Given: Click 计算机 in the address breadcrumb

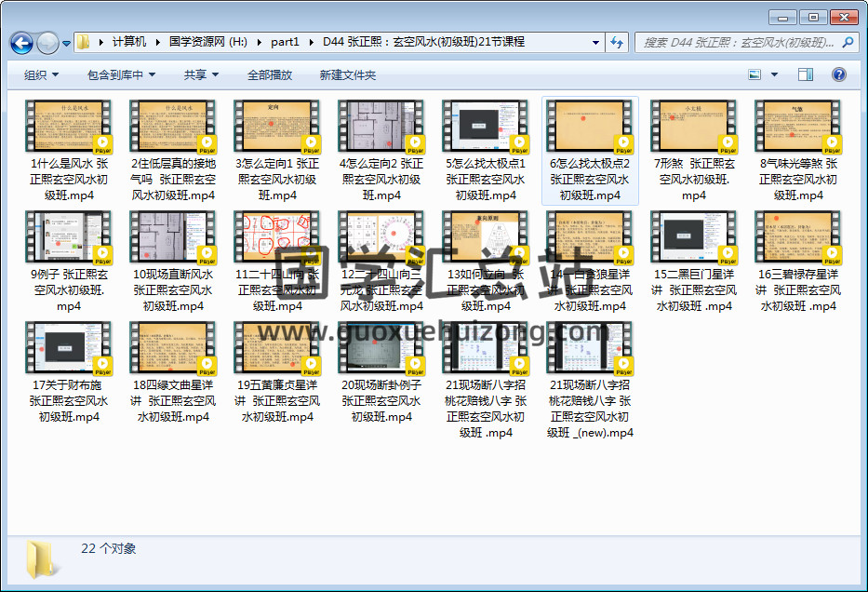Looking at the screenshot, I should click(x=129, y=42).
